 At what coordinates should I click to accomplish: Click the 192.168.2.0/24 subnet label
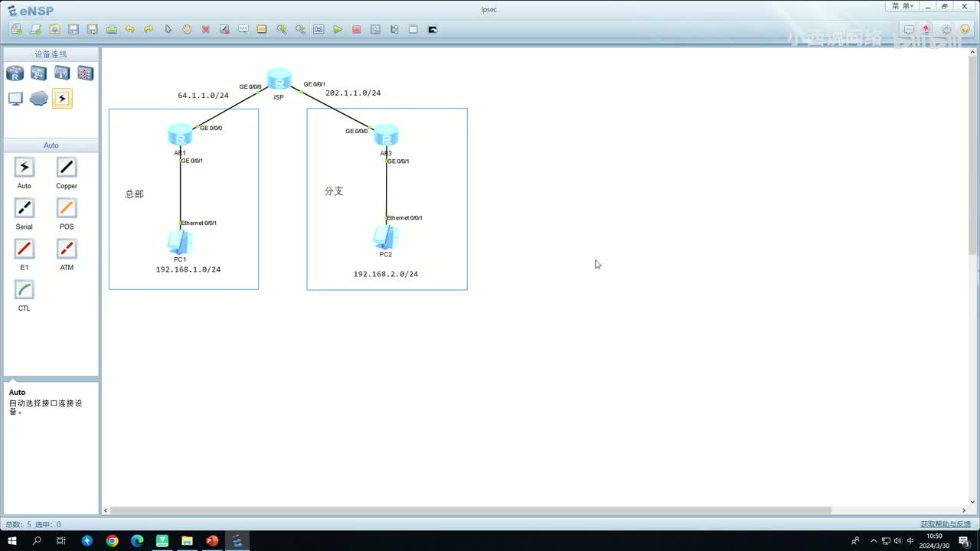tap(386, 274)
